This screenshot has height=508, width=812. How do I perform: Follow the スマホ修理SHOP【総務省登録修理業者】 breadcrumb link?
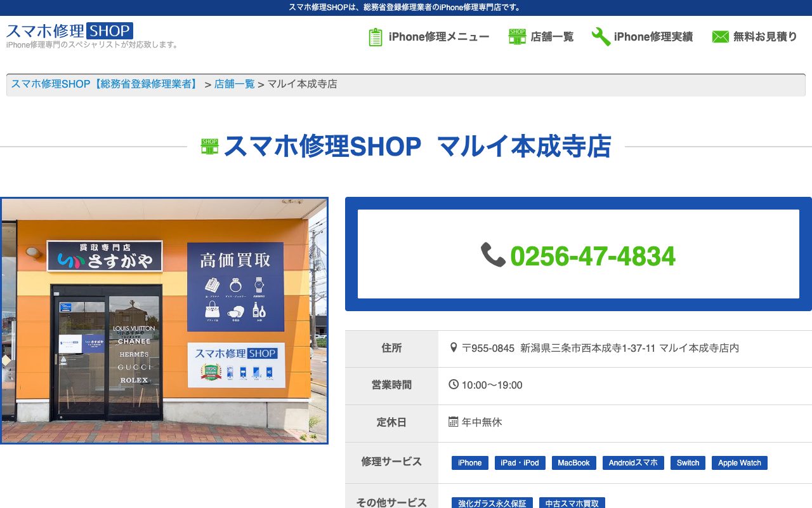pos(105,84)
